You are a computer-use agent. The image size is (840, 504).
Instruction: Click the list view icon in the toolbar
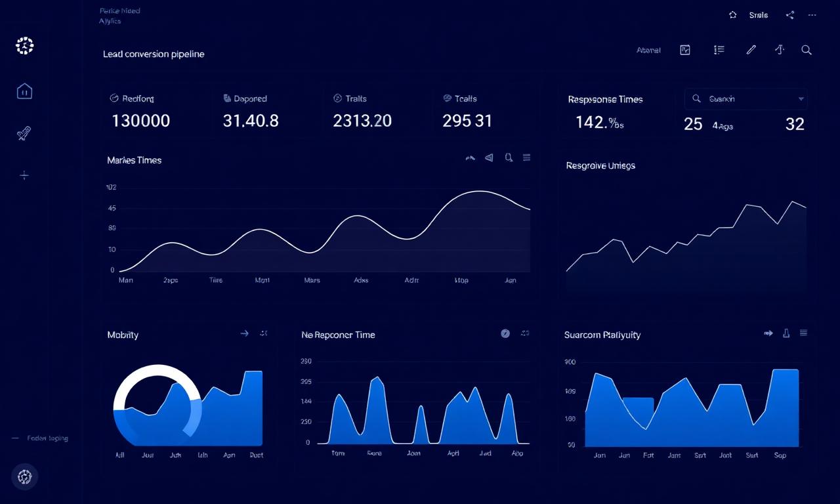tap(719, 50)
